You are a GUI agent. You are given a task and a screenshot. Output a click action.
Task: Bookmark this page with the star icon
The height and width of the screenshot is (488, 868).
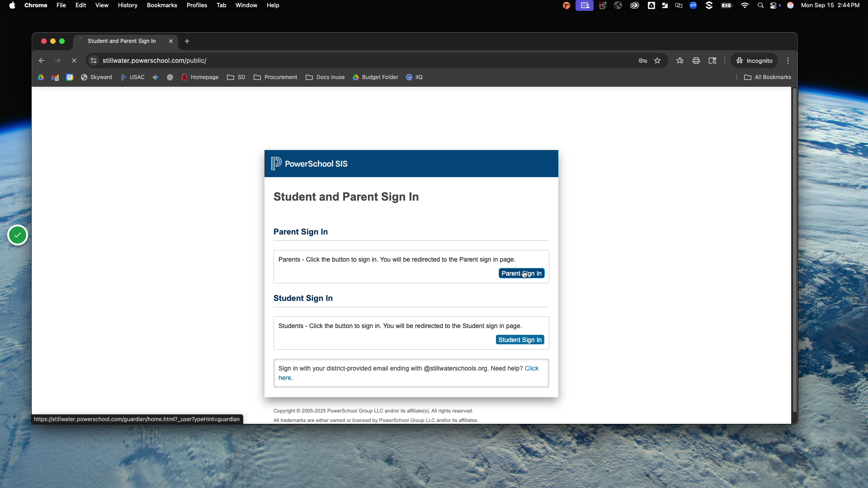[x=657, y=61]
